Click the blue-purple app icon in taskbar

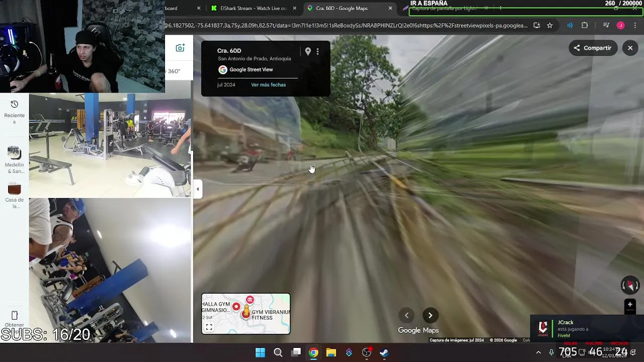(349, 352)
